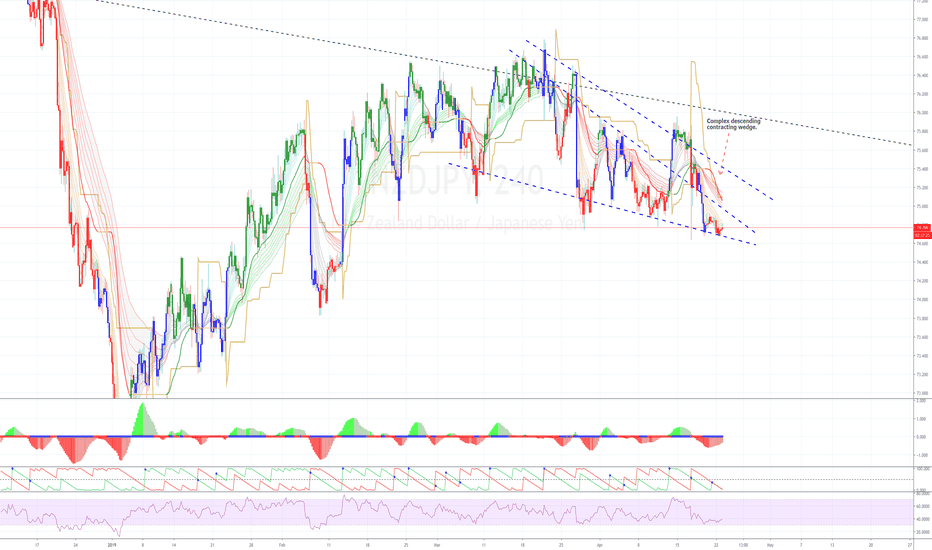Click the 76.000 price axis label
The height and width of the screenshot is (550, 932).
[x=923, y=113]
